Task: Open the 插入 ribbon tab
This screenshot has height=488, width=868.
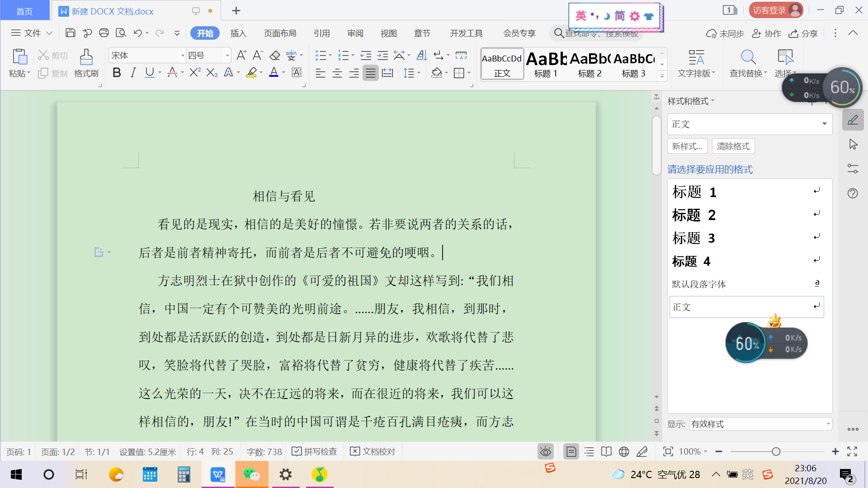Action: [238, 33]
